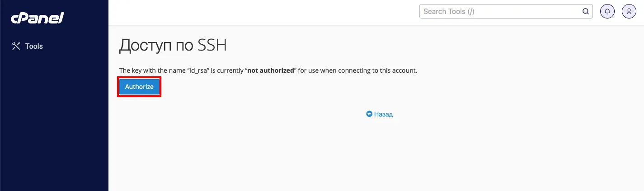Follow the Назад link
The image size is (644, 191).
[383, 114]
